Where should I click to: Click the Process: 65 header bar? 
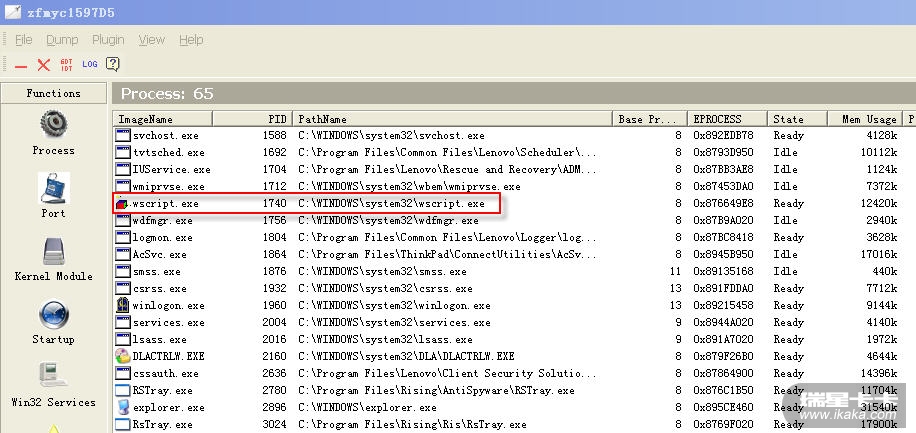pyautogui.click(x=514, y=93)
